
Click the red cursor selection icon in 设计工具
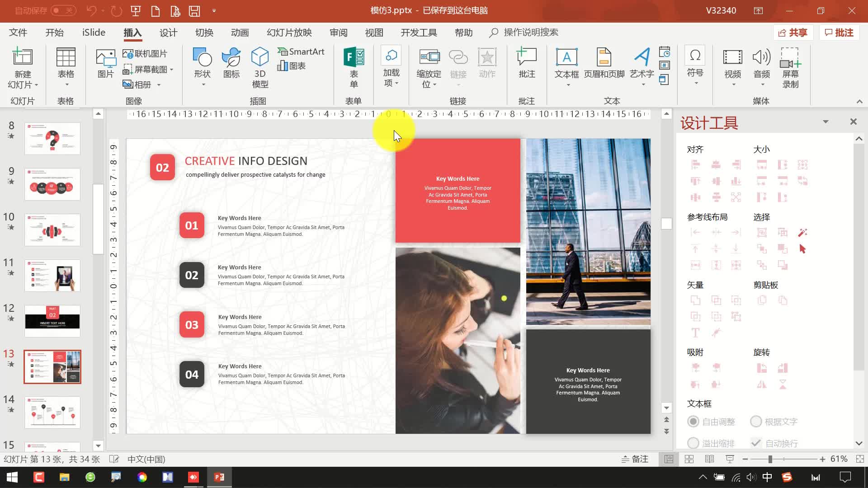coord(802,249)
